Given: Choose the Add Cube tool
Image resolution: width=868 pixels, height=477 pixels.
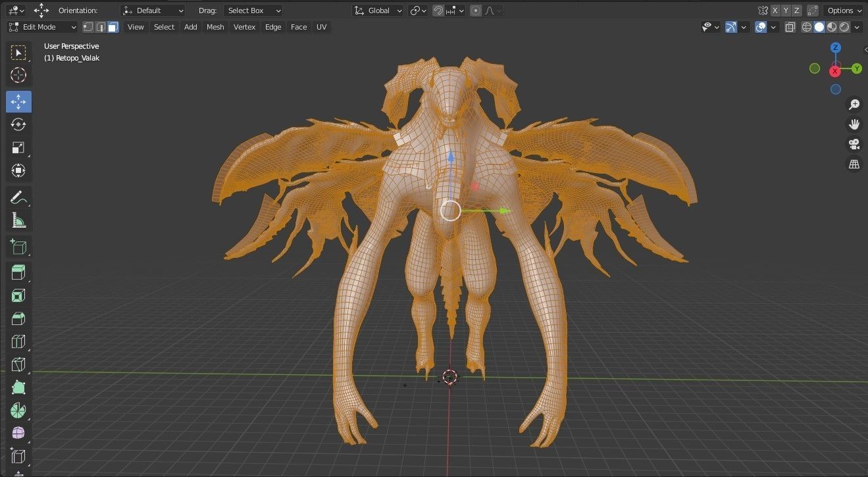Looking at the screenshot, I should pos(18,247).
